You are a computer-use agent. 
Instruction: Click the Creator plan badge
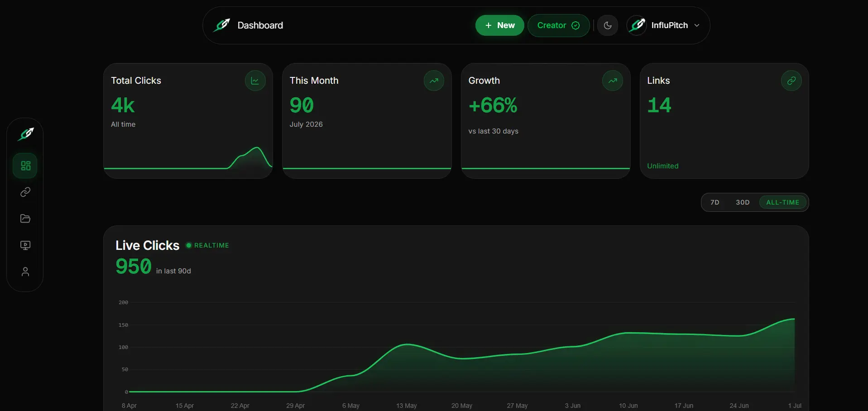(558, 25)
